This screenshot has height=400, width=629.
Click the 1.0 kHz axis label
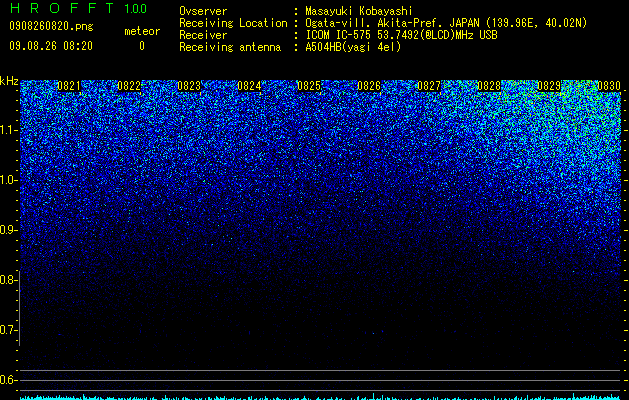[8, 180]
